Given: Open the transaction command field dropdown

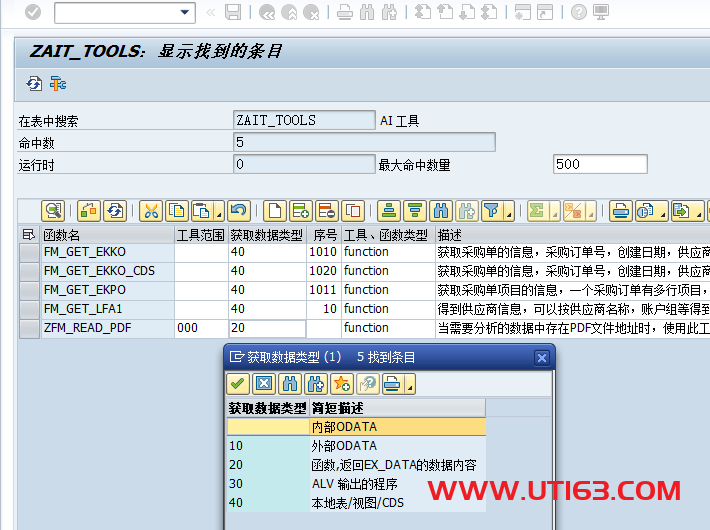Looking at the screenshot, I should (x=185, y=12).
